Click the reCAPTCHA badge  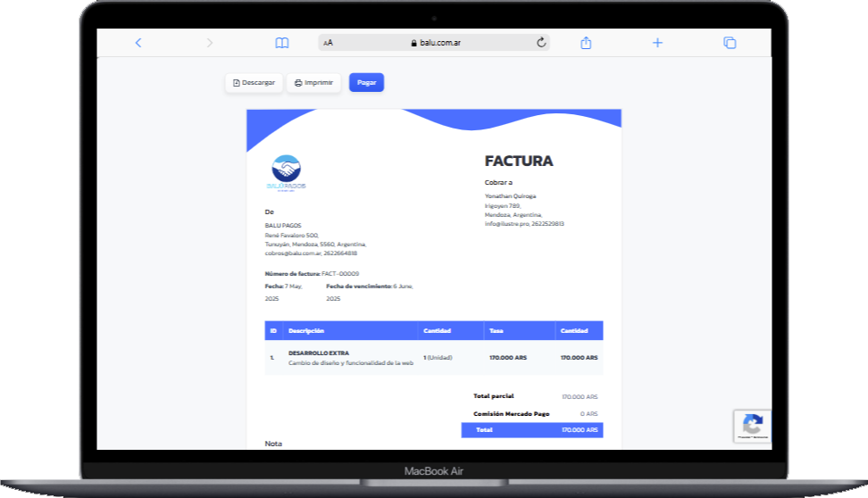tap(752, 426)
